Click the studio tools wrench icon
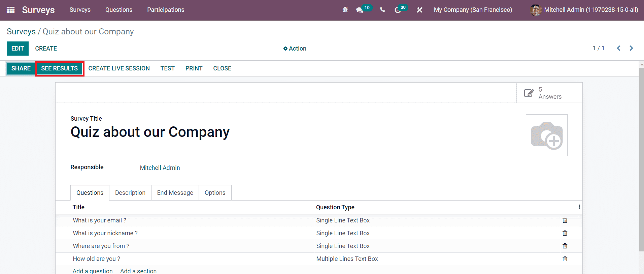The width and height of the screenshot is (644, 274). pyautogui.click(x=419, y=10)
